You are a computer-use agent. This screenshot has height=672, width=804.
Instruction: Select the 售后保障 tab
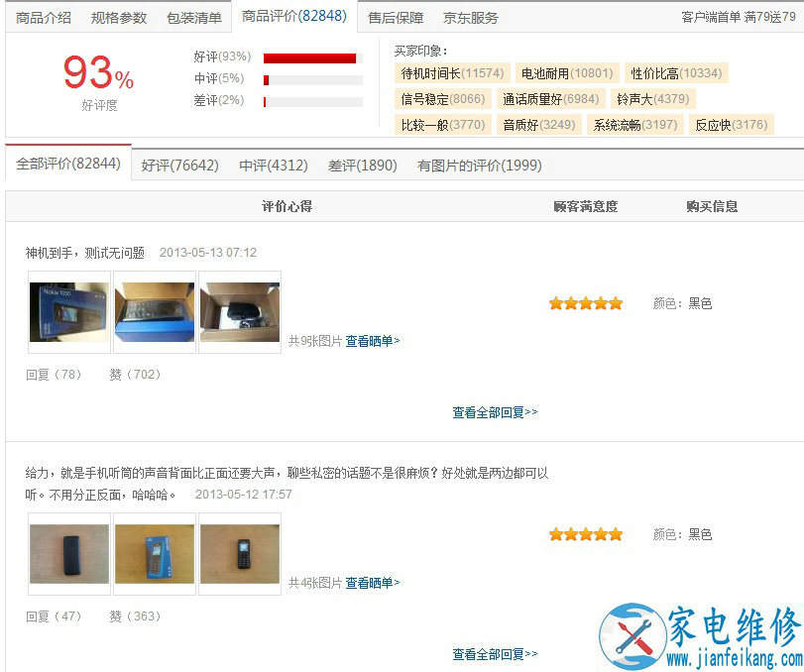pyautogui.click(x=396, y=18)
